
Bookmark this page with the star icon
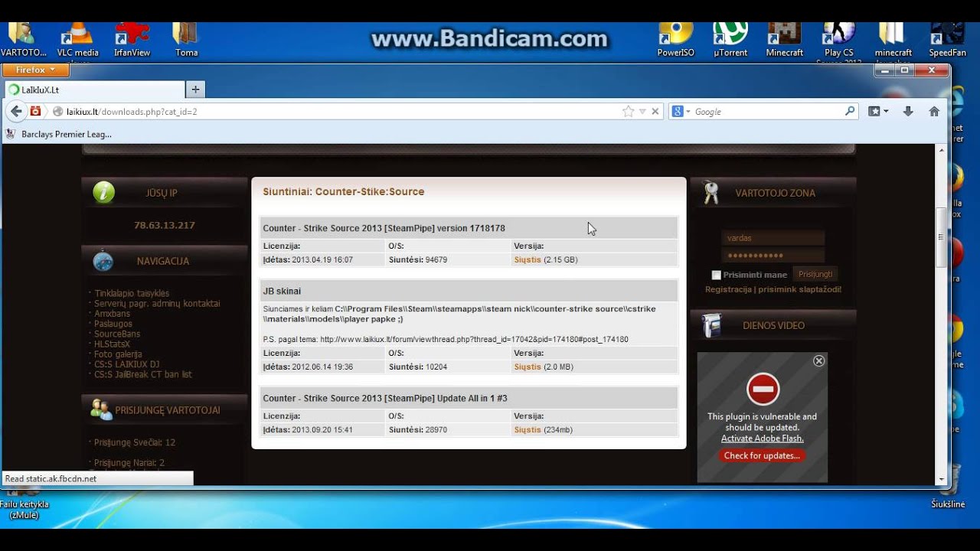(x=628, y=112)
